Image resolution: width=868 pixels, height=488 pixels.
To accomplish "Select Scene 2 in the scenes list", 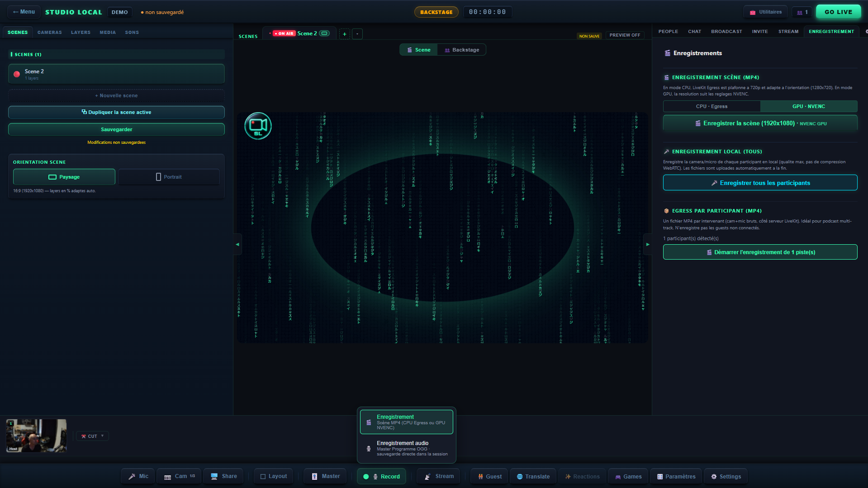I will (116, 74).
